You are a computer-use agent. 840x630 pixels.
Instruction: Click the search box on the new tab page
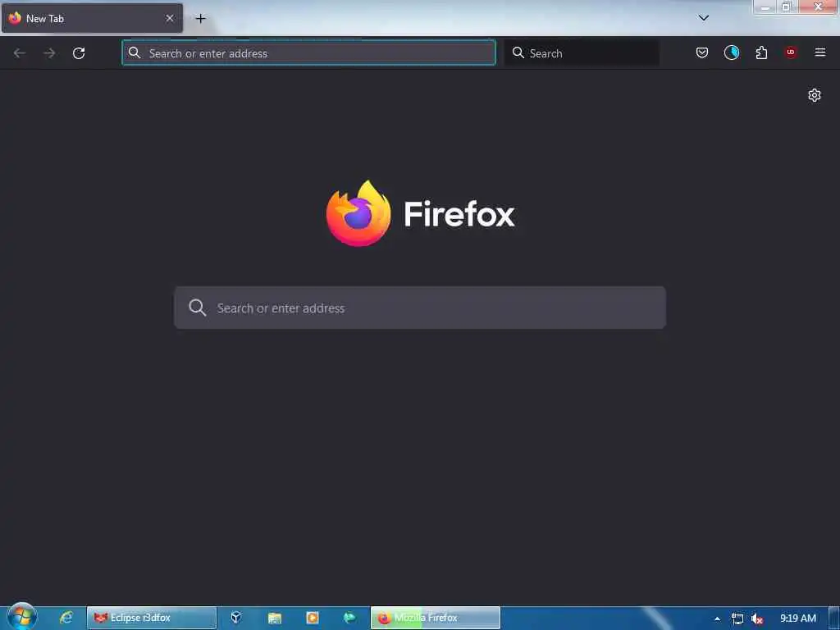pyautogui.click(x=420, y=308)
